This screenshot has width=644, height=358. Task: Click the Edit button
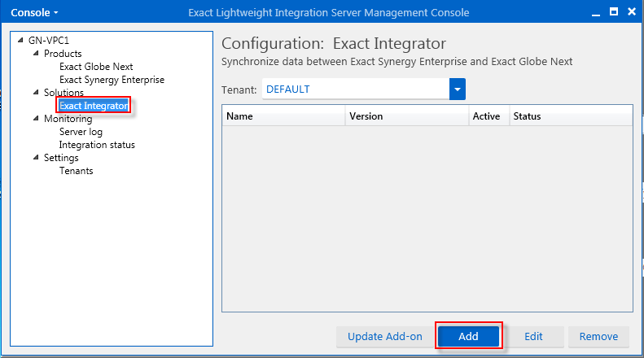(x=533, y=337)
